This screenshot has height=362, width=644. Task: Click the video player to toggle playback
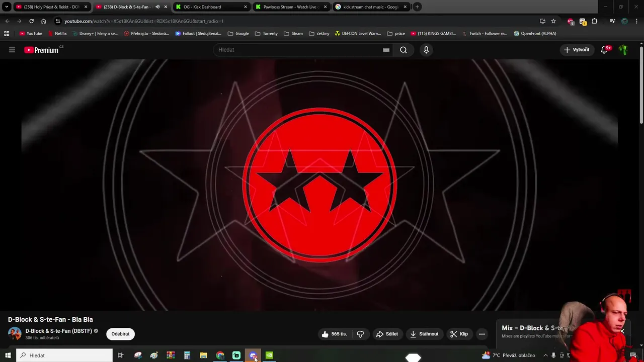click(x=319, y=185)
